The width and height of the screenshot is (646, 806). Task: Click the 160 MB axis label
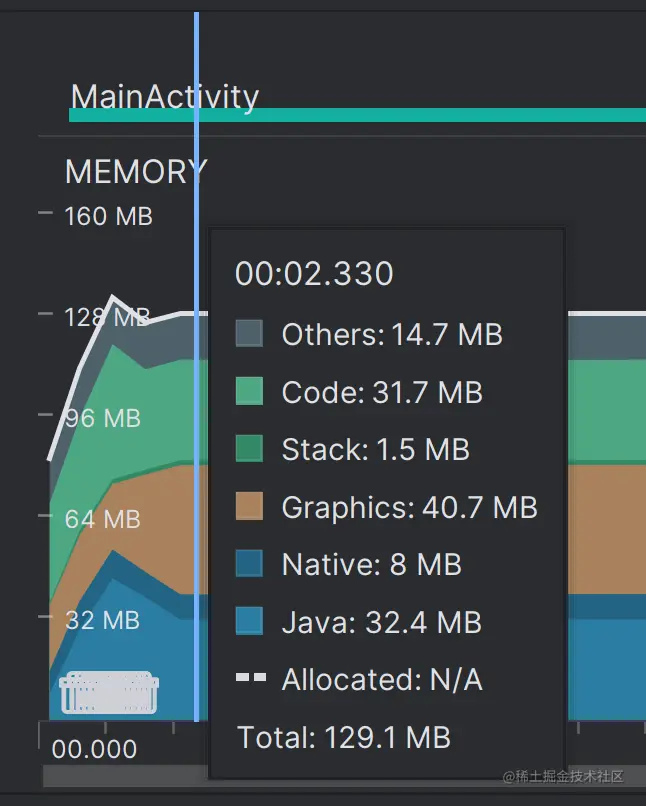click(108, 216)
